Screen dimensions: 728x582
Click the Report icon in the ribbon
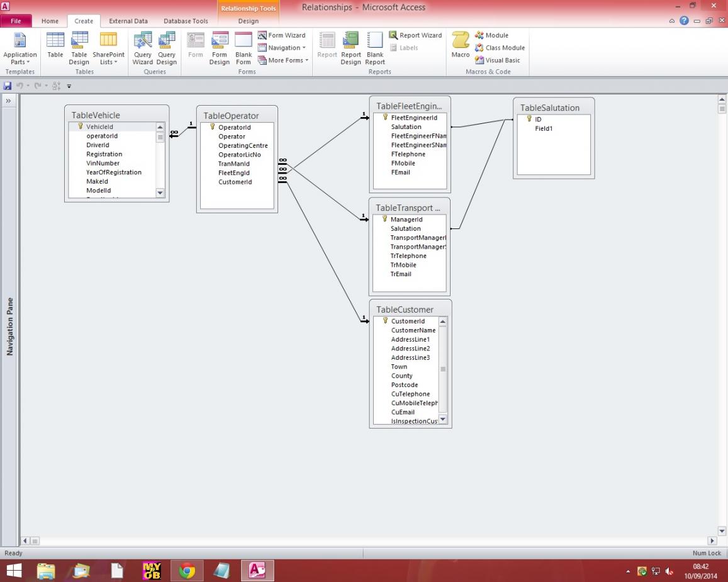(327, 45)
